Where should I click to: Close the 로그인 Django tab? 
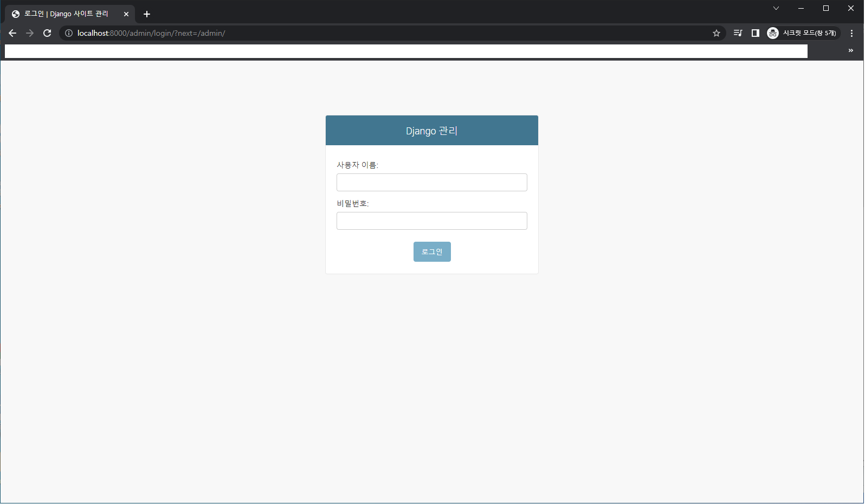126,14
